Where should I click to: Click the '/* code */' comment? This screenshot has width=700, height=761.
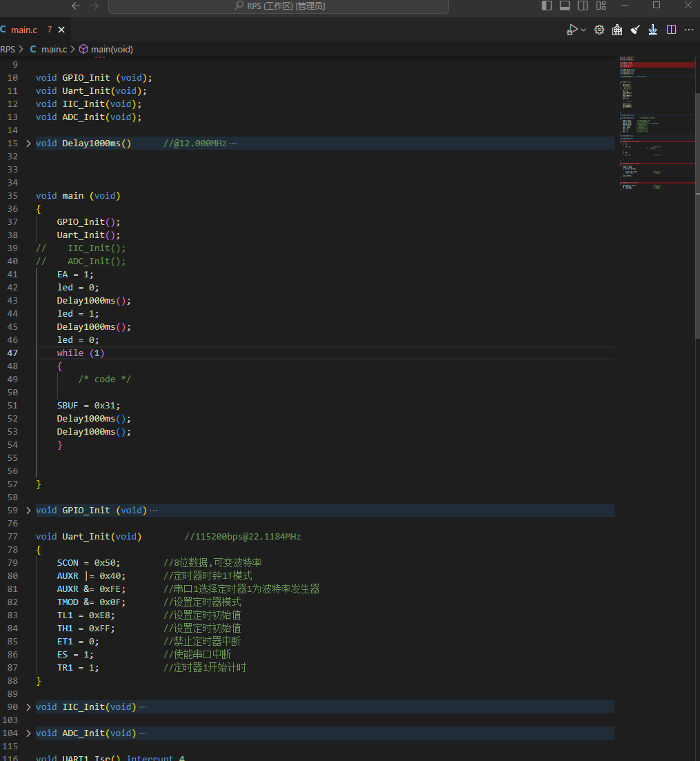coord(104,379)
